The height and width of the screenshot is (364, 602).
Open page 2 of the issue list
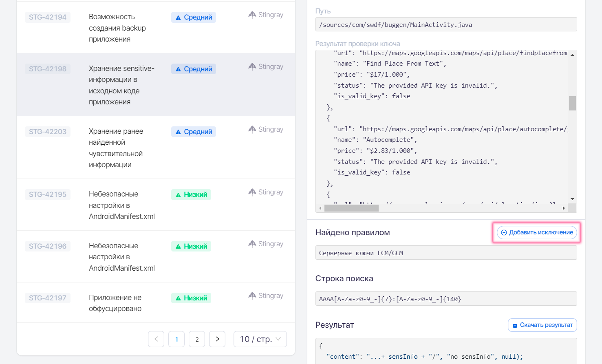(197, 339)
